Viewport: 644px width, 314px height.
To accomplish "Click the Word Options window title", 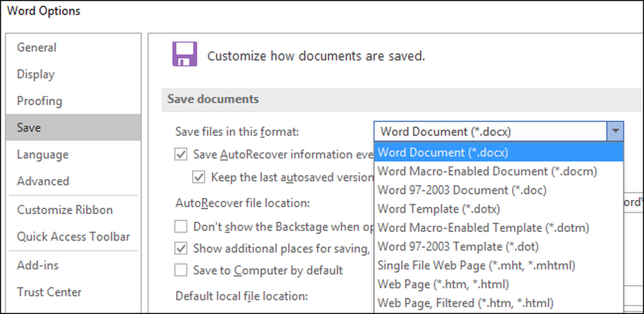I will (x=44, y=11).
